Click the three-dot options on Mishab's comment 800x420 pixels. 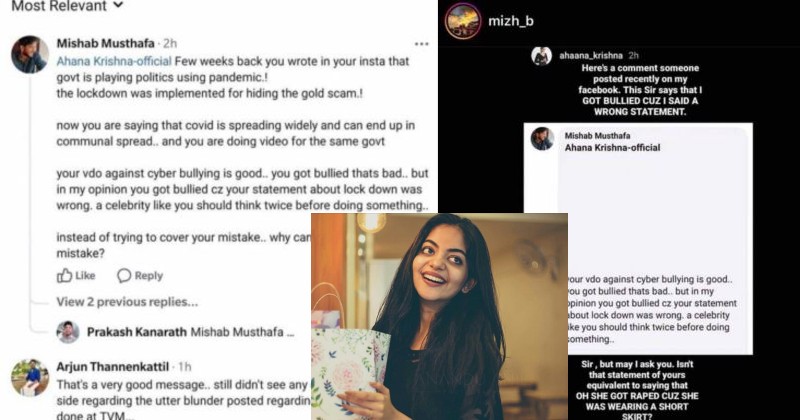click(421, 44)
